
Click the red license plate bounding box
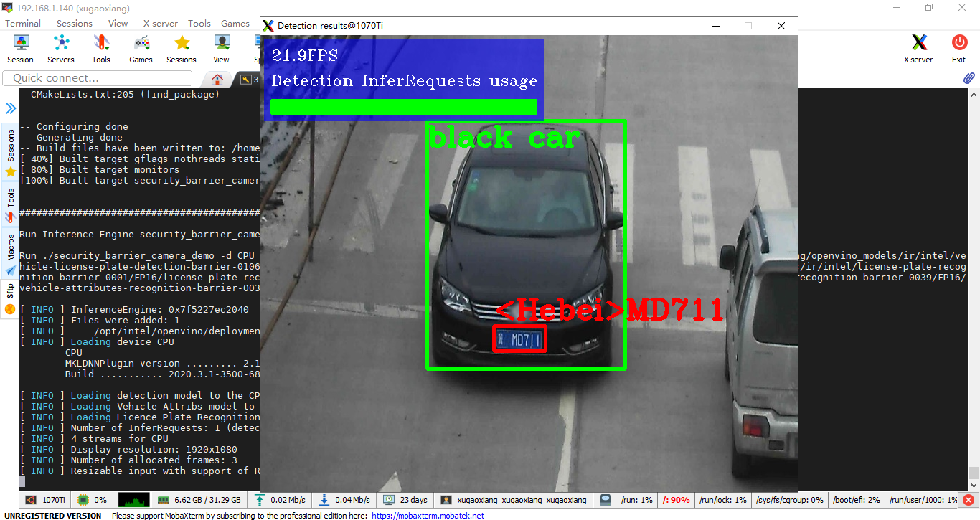[520, 339]
